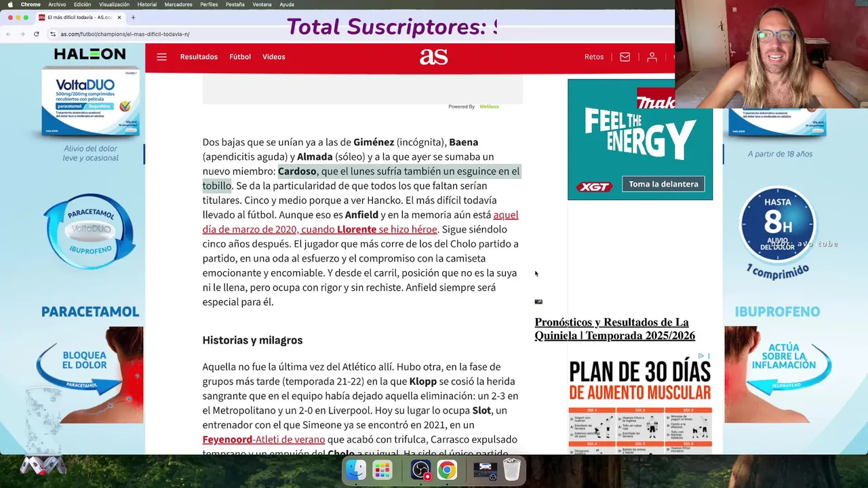Click the bold name 'Klopp'

coord(422,382)
